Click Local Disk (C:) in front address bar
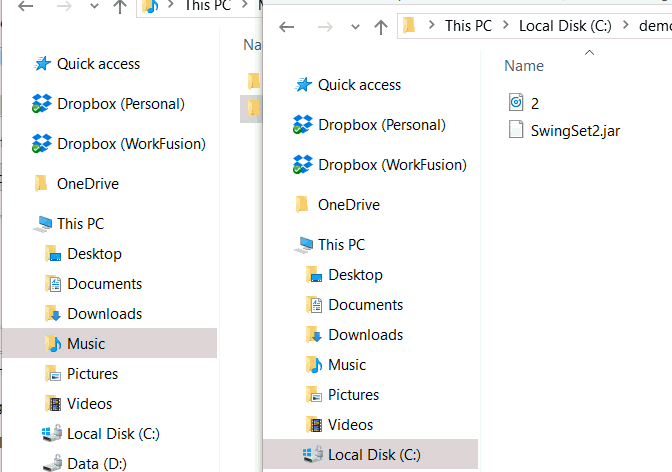Image resolution: width=672 pixels, height=472 pixels. click(565, 26)
